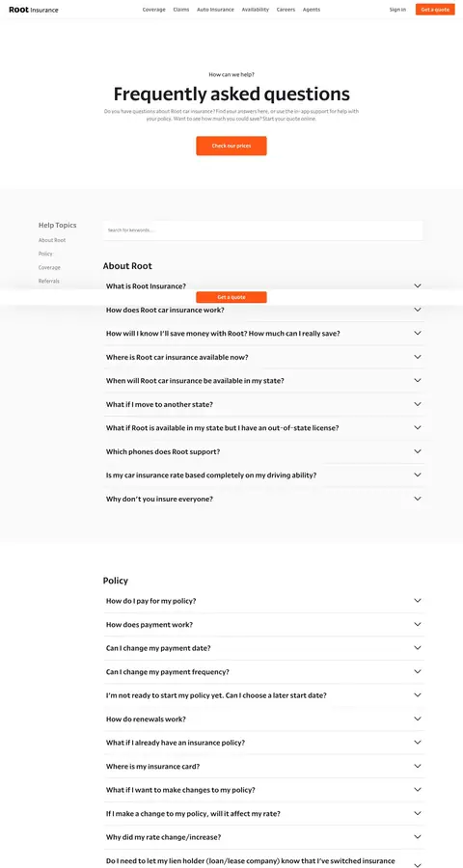Expand chevron for Where is my insurance card
This screenshot has height=868, width=463.
(x=418, y=766)
